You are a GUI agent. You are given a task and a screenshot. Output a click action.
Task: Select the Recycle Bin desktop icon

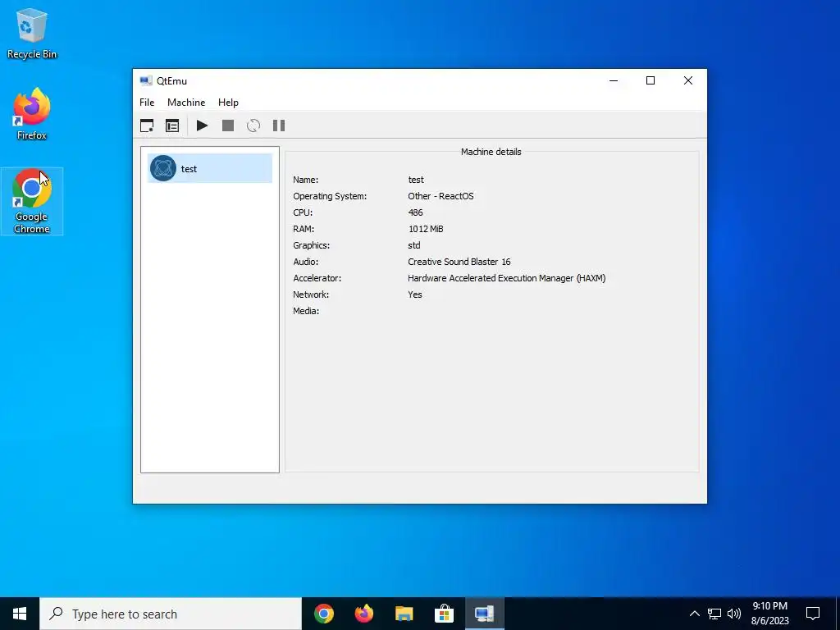click(32, 34)
